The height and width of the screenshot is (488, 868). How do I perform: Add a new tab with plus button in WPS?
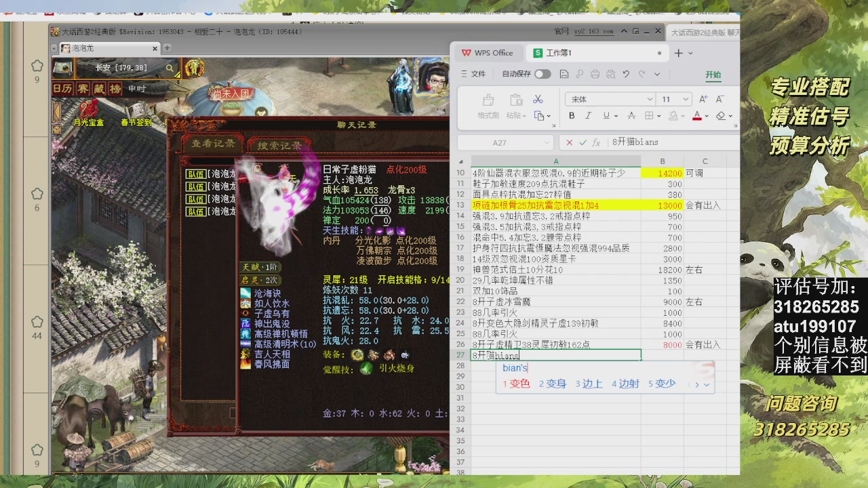[x=679, y=53]
